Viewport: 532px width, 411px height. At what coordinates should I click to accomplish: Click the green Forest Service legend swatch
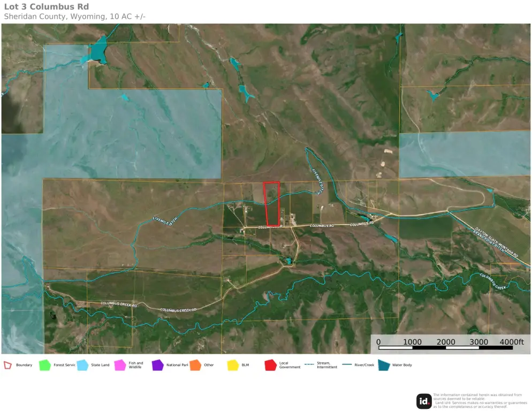[x=45, y=365]
